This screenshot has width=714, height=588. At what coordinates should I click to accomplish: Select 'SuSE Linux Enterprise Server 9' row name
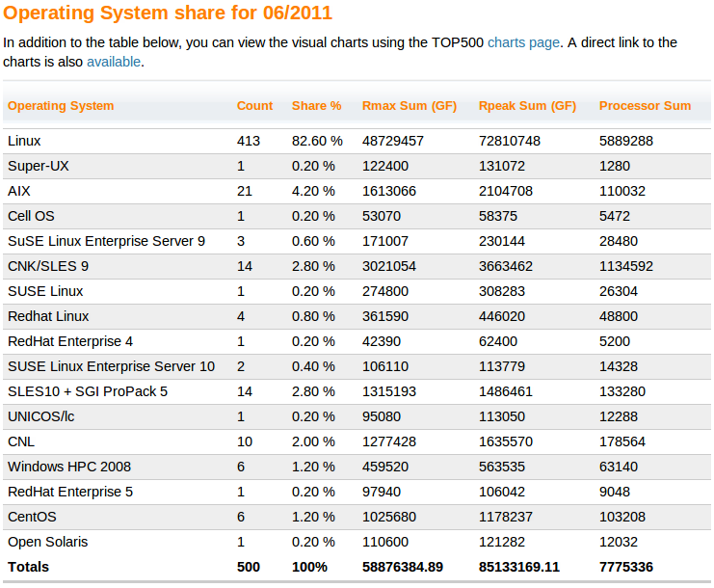[107, 241]
